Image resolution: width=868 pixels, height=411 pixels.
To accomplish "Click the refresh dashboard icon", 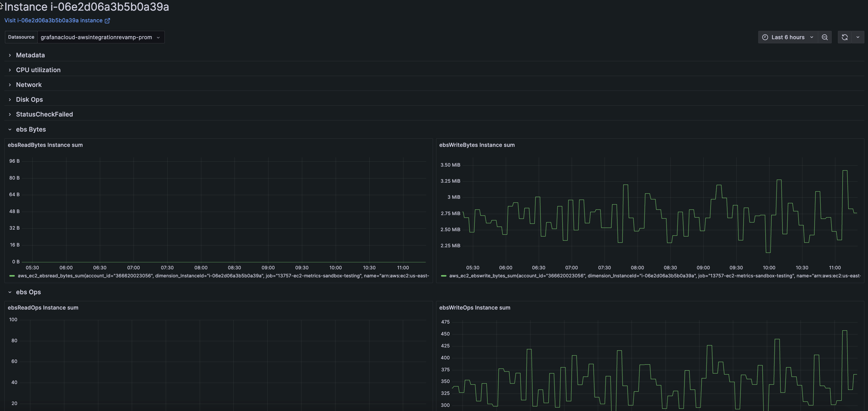I will point(845,37).
